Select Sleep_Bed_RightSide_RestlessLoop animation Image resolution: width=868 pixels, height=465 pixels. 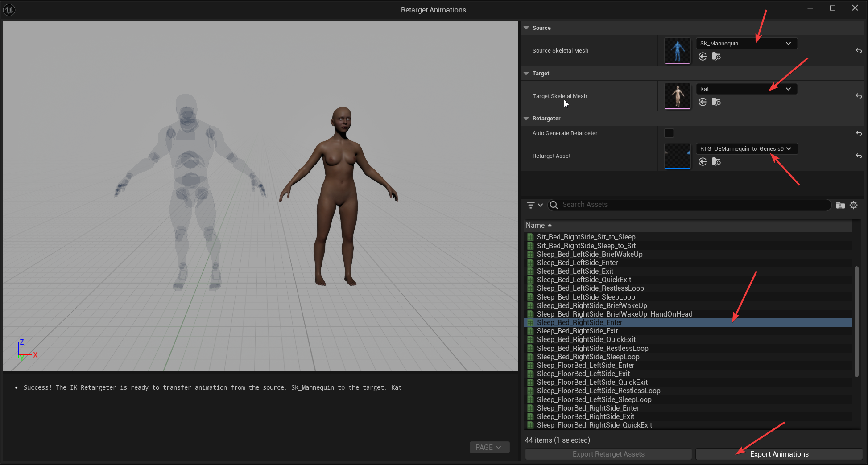pos(688,348)
